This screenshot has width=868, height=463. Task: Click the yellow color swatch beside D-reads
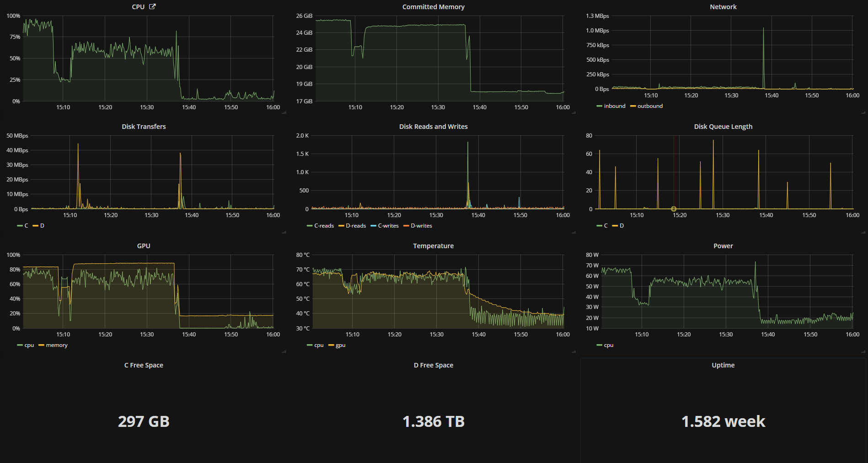coord(341,226)
